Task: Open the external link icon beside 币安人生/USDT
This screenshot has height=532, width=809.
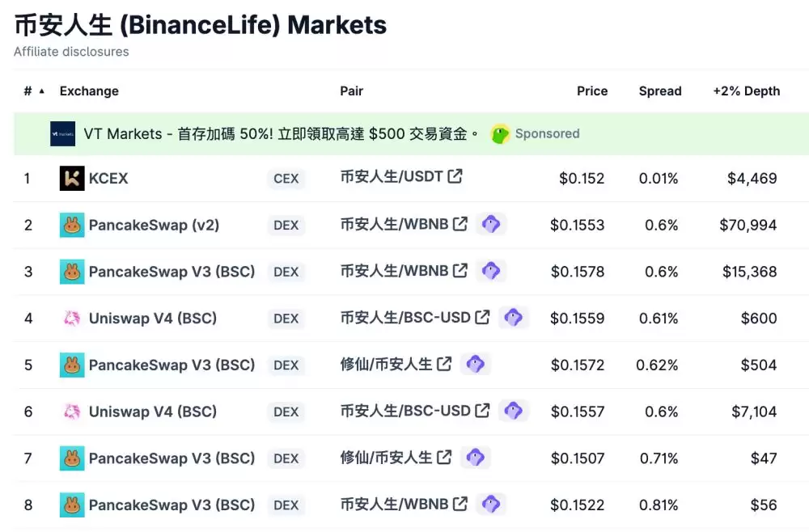Action: tap(454, 176)
